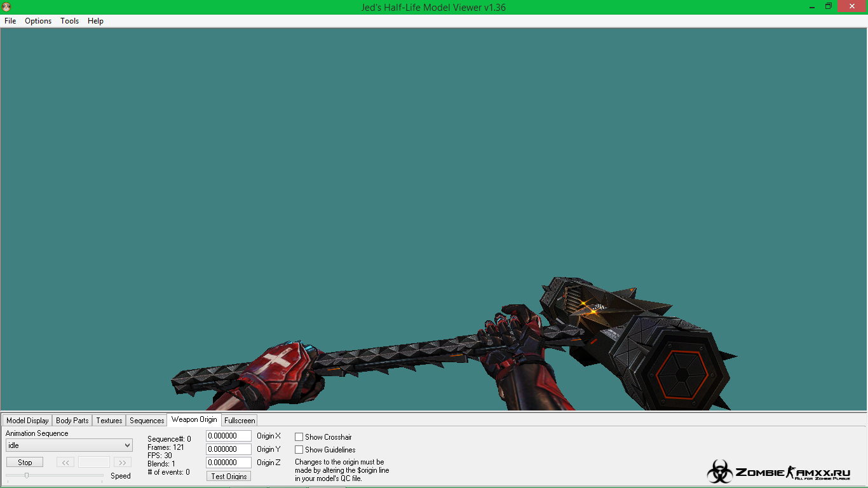Click the Origin Z input field
The width and height of the screenshot is (868, 488).
pos(229,463)
